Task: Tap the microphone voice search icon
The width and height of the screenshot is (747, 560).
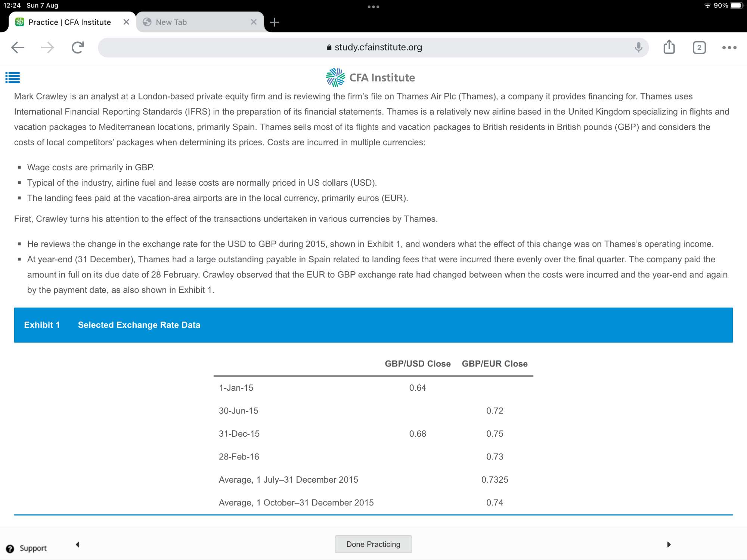Action: (x=639, y=47)
